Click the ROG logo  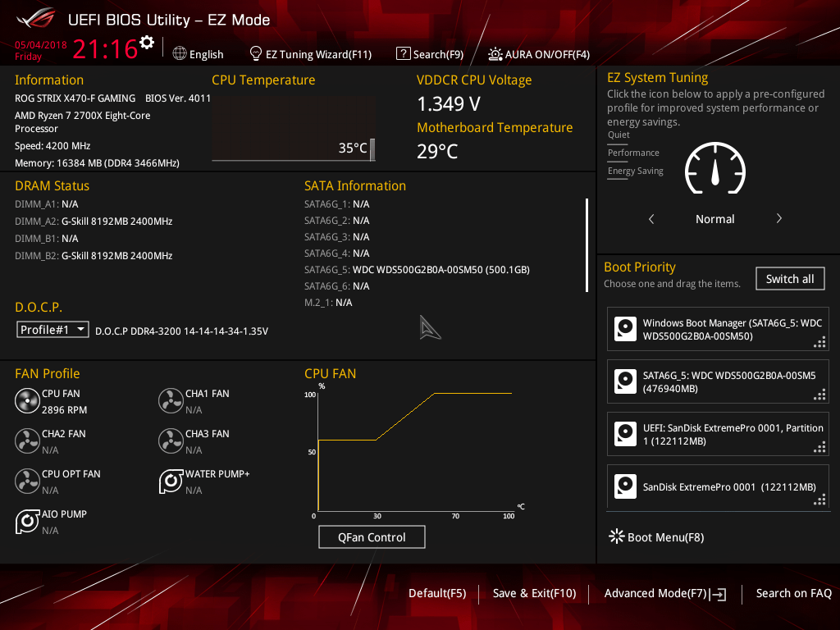[36, 19]
